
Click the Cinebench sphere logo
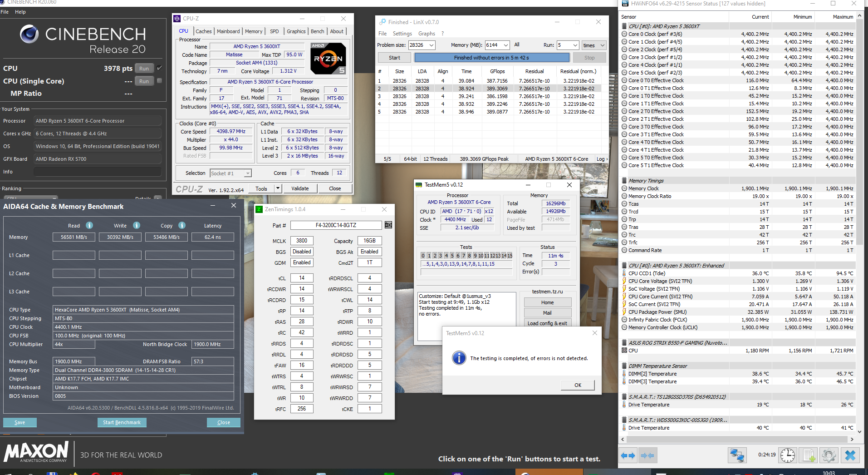coord(29,34)
